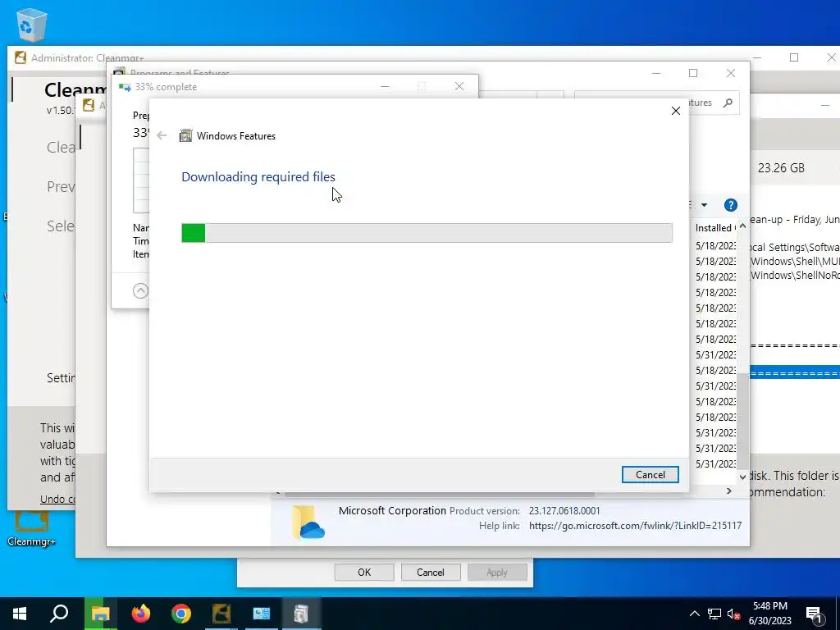Open help in Programs and Features

(x=730, y=205)
